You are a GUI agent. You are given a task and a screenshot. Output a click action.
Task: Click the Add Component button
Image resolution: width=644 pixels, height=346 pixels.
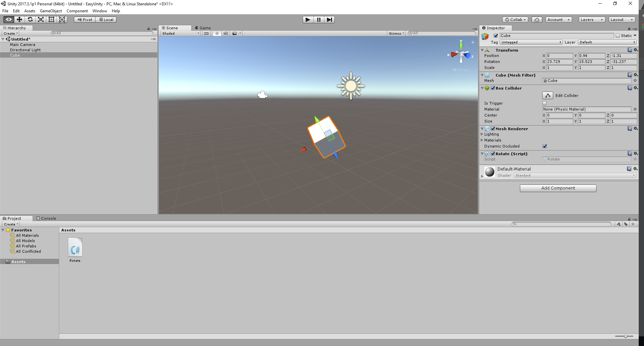558,188
